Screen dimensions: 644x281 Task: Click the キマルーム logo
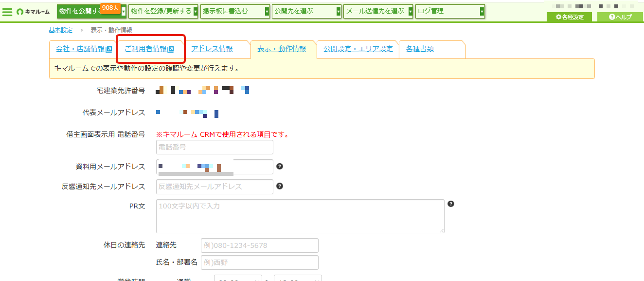coord(33,11)
